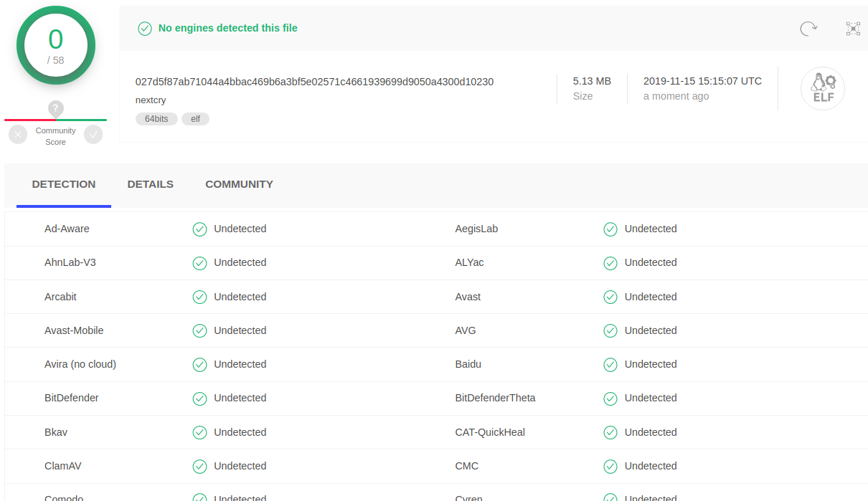Select the 64bits tag
The width and height of the screenshot is (868, 501).
(x=156, y=119)
